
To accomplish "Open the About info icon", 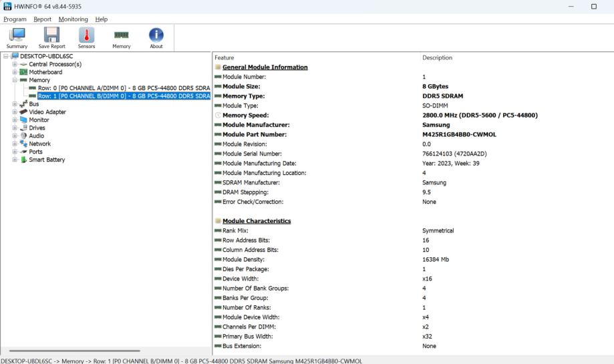I will pos(156,37).
